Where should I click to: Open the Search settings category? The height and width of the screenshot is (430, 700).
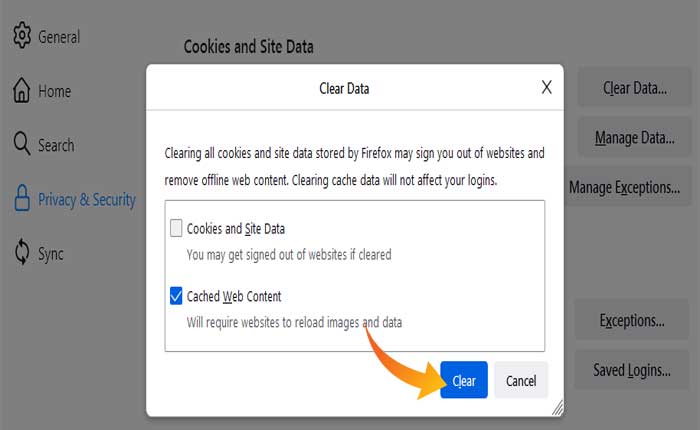point(56,145)
